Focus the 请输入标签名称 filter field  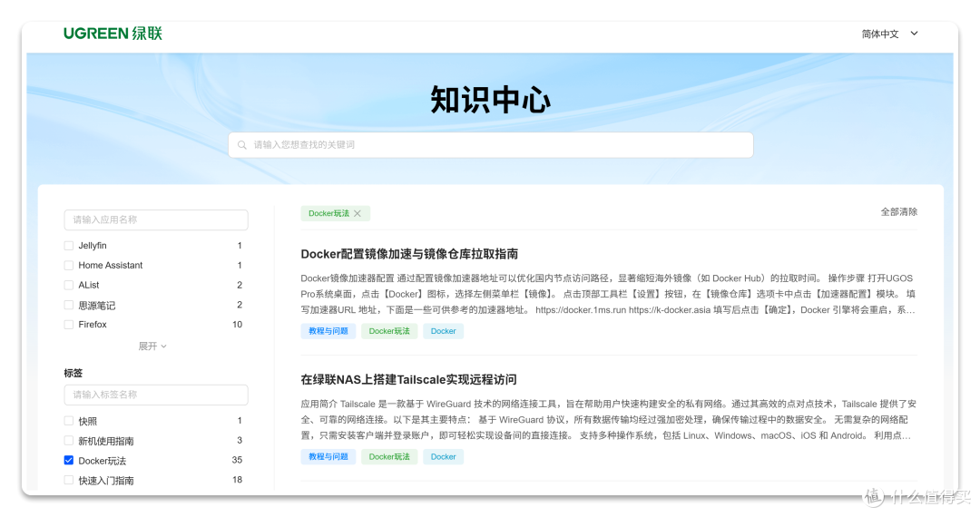[156, 395]
